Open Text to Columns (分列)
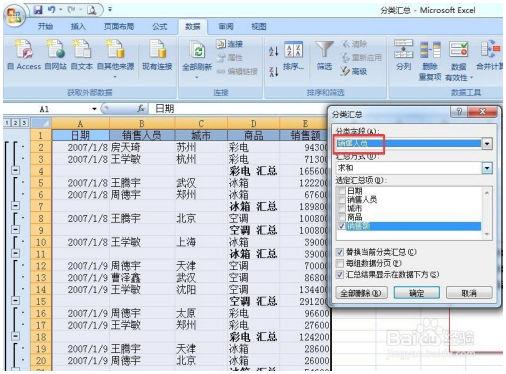Screen dimensions: 506x374 pos(403,55)
